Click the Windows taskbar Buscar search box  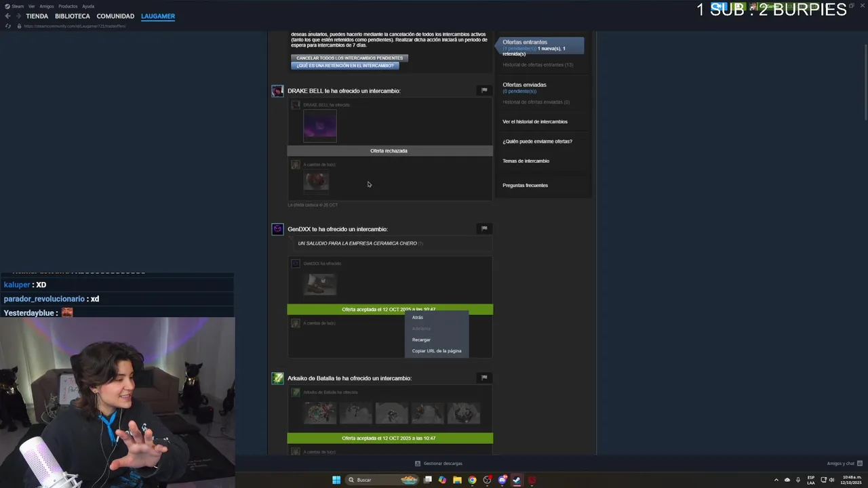click(x=383, y=480)
